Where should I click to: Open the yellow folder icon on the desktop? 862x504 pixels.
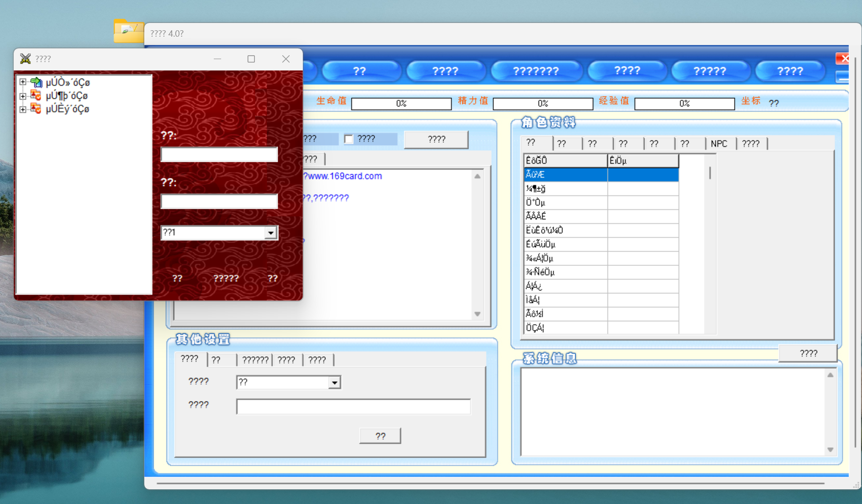[128, 30]
